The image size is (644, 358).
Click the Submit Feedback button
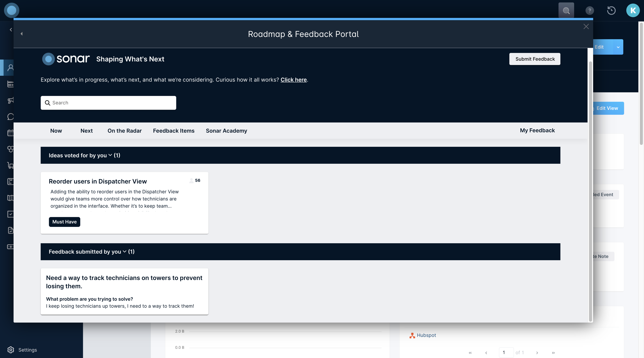pyautogui.click(x=535, y=59)
